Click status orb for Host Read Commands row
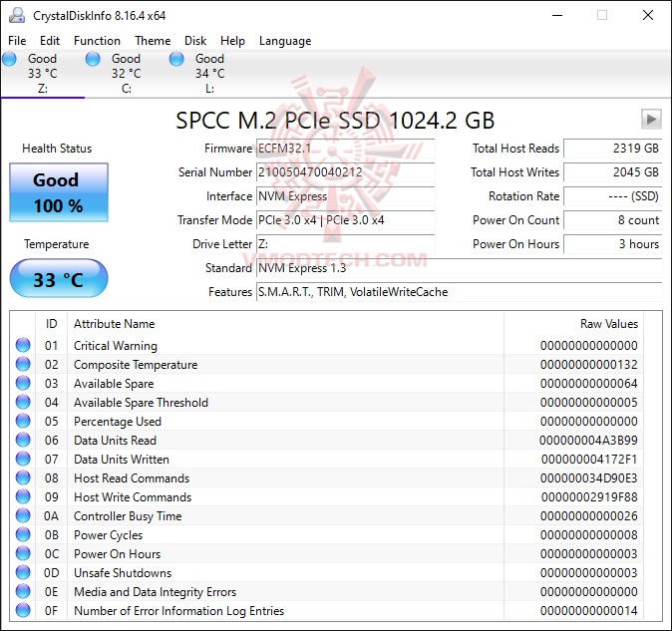Viewport: 672px width, 631px height. 23,477
